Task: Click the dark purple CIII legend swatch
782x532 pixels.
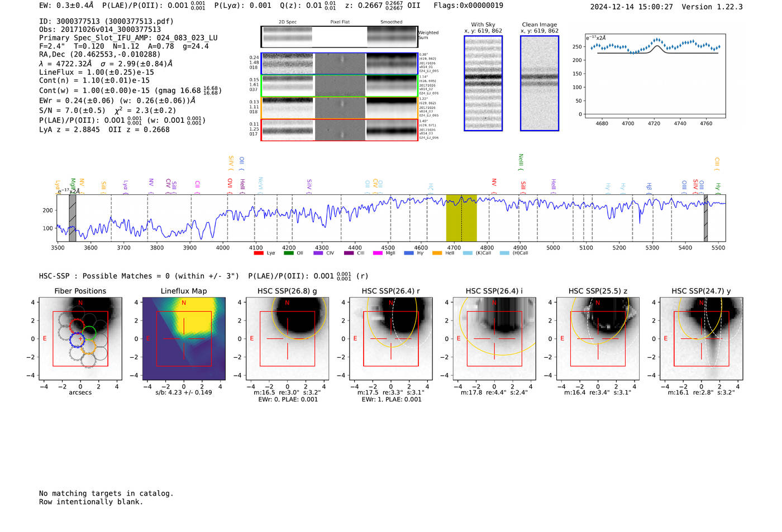Action: pyautogui.click(x=349, y=253)
